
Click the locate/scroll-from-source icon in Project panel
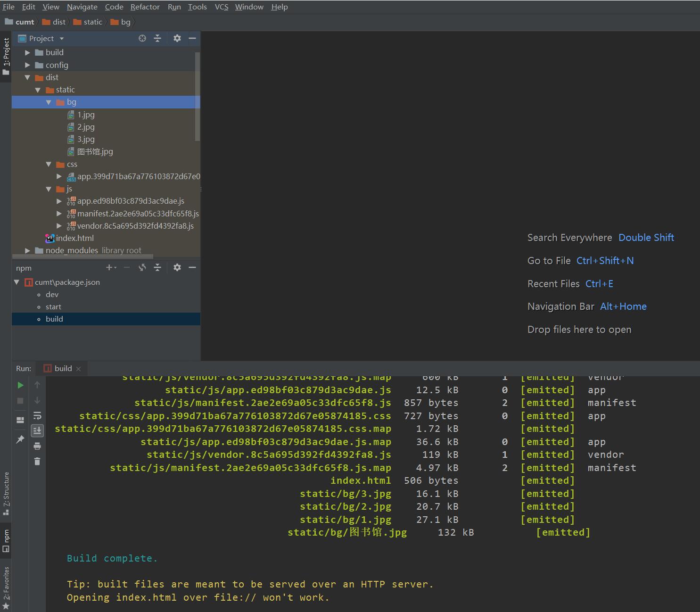[x=142, y=39]
